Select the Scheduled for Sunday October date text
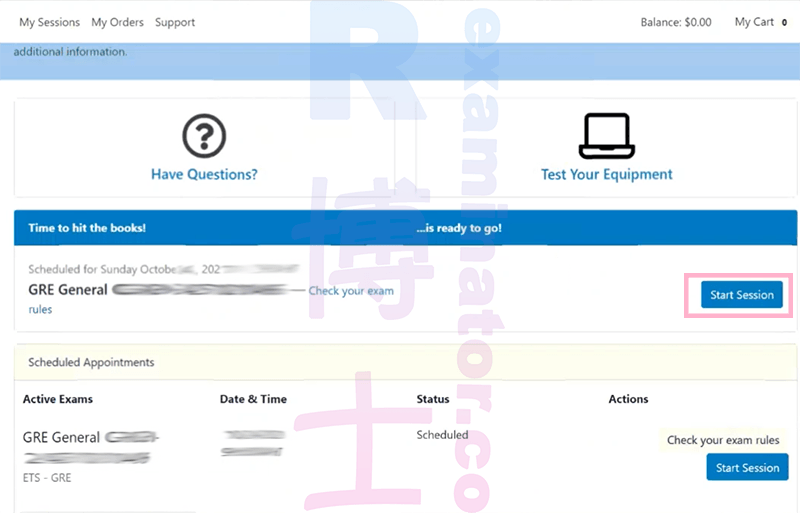The image size is (800, 513). [163, 269]
